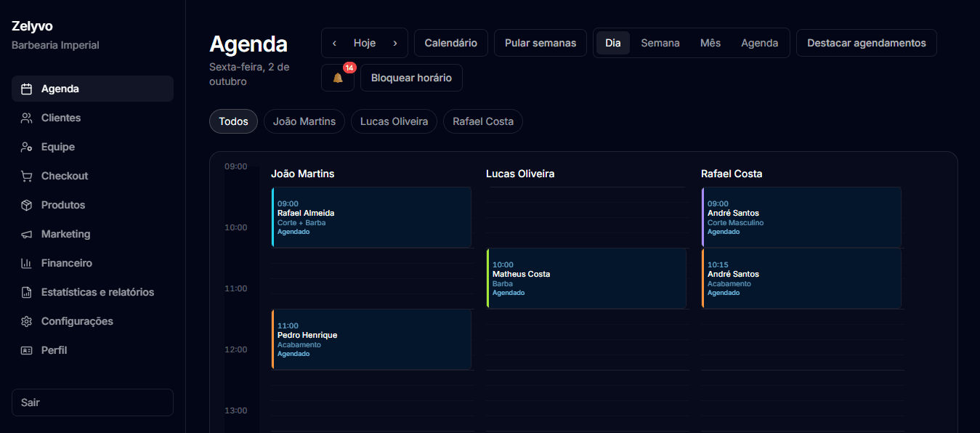
Task: Click the Estatísticas e relatórios report icon
Action: coord(26,292)
